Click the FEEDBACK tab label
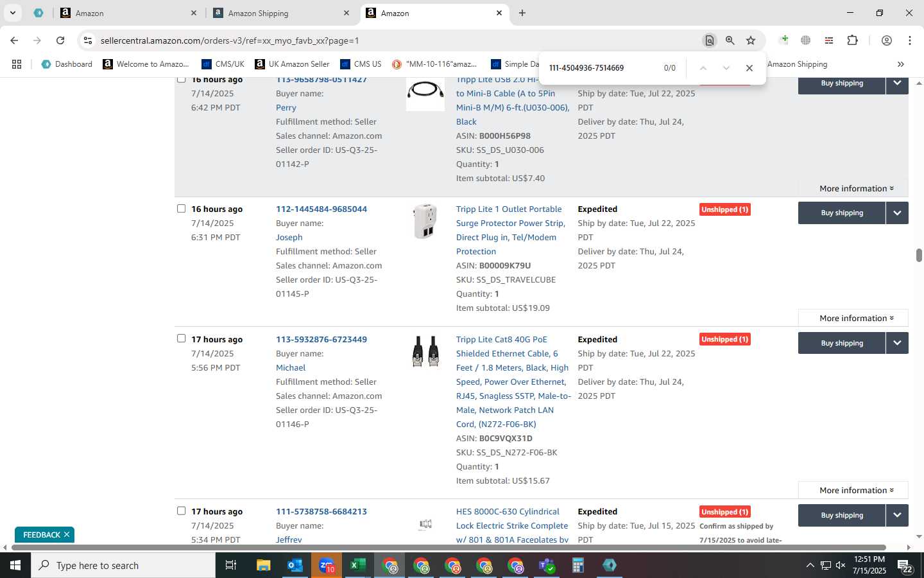 point(41,535)
